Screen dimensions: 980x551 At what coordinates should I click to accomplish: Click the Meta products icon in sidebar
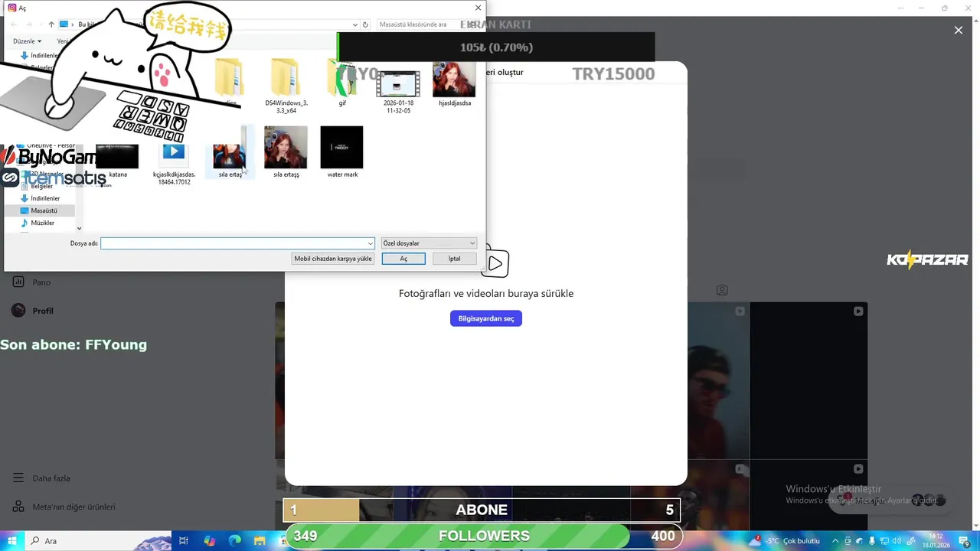[18, 507]
